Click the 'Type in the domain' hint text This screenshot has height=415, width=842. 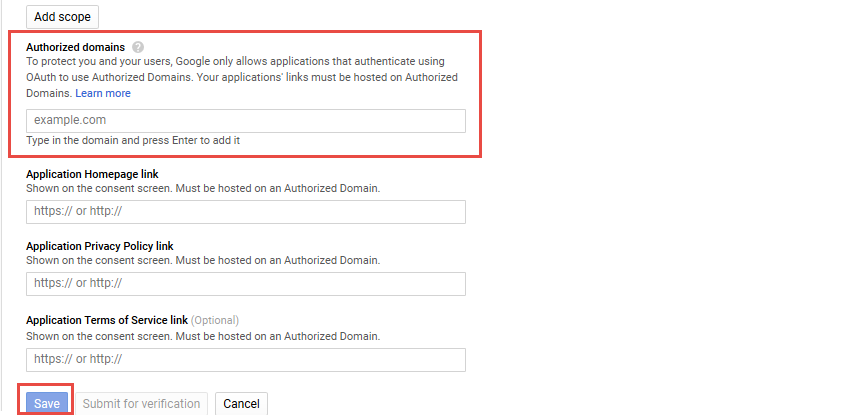pyautogui.click(x=133, y=140)
